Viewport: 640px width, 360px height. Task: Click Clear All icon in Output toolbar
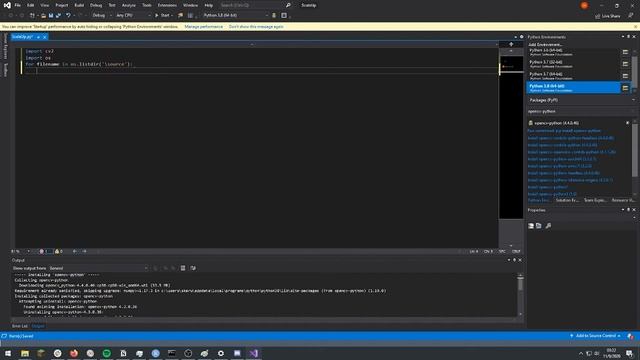click(183, 268)
